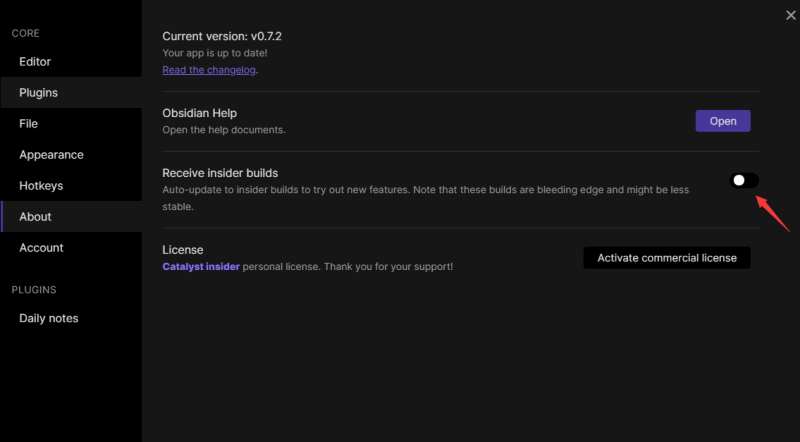Click the License section heading
This screenshot has width=800, height=442.
(183, 250)
